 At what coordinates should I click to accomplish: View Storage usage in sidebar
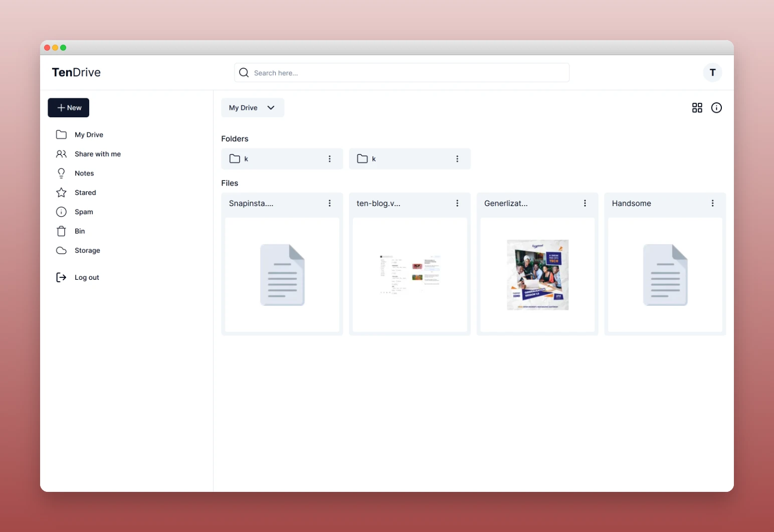point(87,250)
